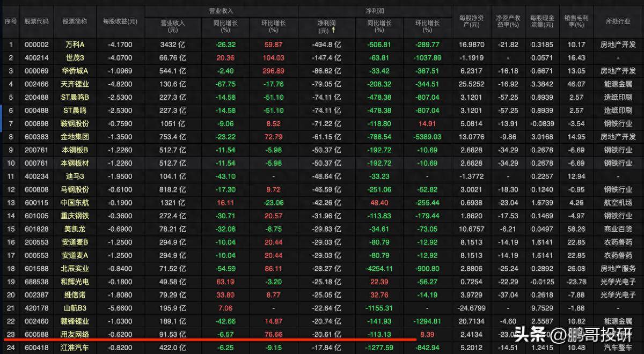Select stock name 鞍钢股份
644x354 pixels.
75,123
